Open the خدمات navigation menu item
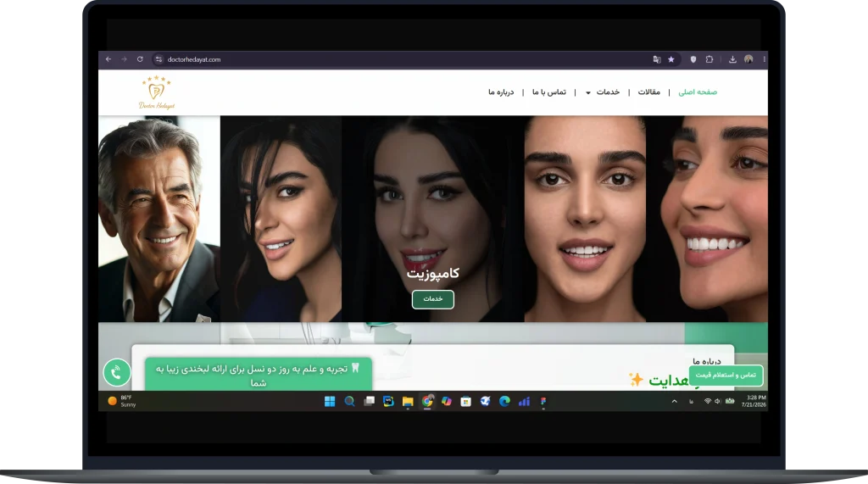Image resolution: width=868 pixels, height=484 pixels. (608, 92)
